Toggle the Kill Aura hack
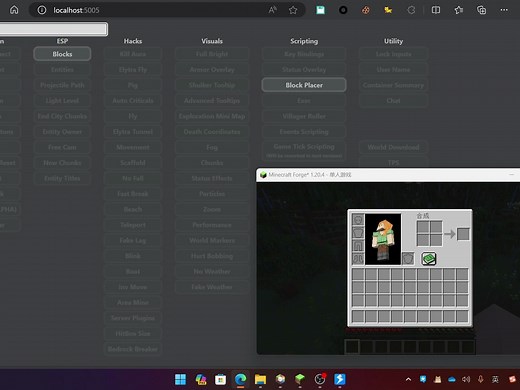Viewport: 520px width, 390px height. [x=133, y=54]
